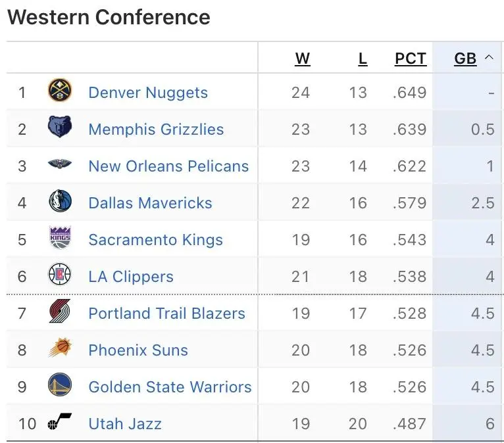Sort standings by PCT column

tap(411, 58)
